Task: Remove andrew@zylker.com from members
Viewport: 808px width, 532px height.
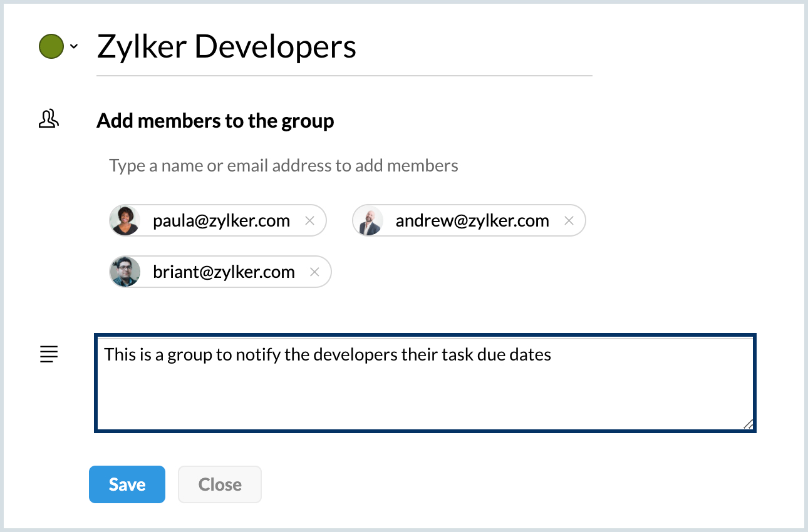Action: click(569, 221)
